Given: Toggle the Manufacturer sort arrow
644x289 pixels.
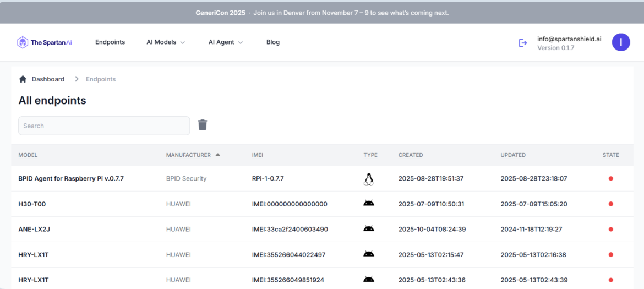Looking at the screenshot, I should point(218,155).
